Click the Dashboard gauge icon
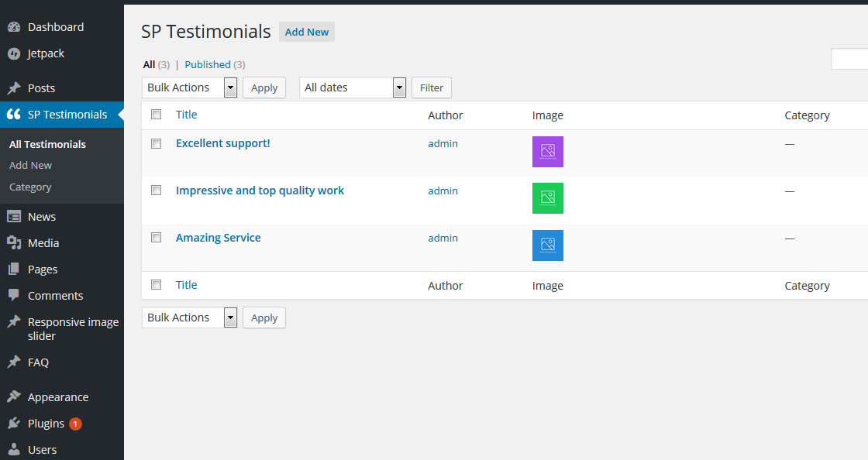The image size is (868, 460). (14, 26)
